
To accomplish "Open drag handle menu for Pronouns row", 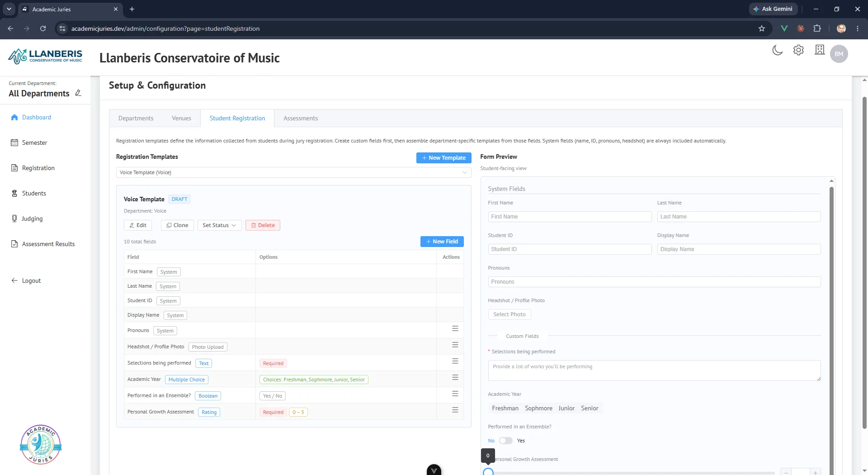I will pyautogui.click(x=455, y=328).
